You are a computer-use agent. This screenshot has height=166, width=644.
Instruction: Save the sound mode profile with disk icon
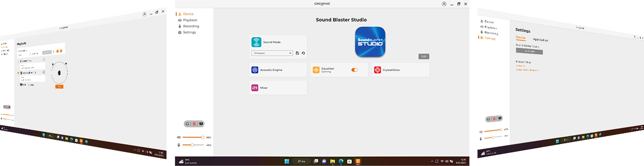pyautogui.click(x=297, y=53)
